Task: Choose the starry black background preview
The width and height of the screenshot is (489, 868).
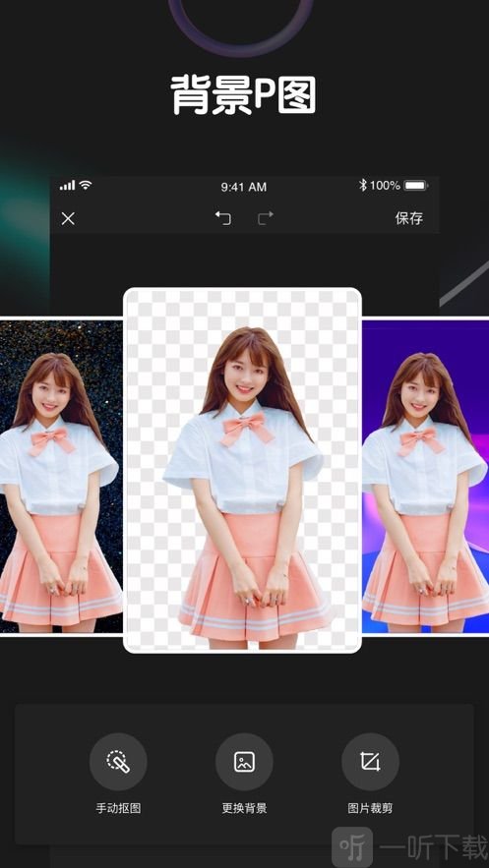Action: click(x=61, y=477)
